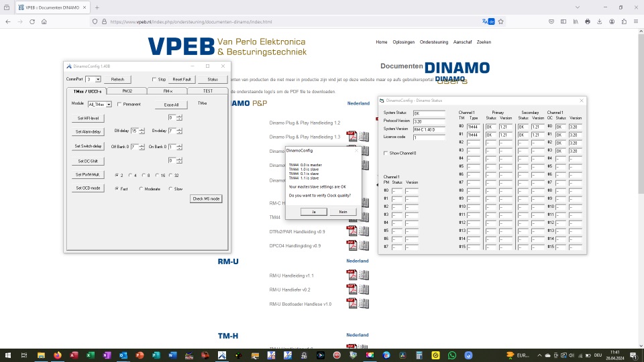Open Firefox from the Windows taskbar
644x362 pixels.
[57, 355]
